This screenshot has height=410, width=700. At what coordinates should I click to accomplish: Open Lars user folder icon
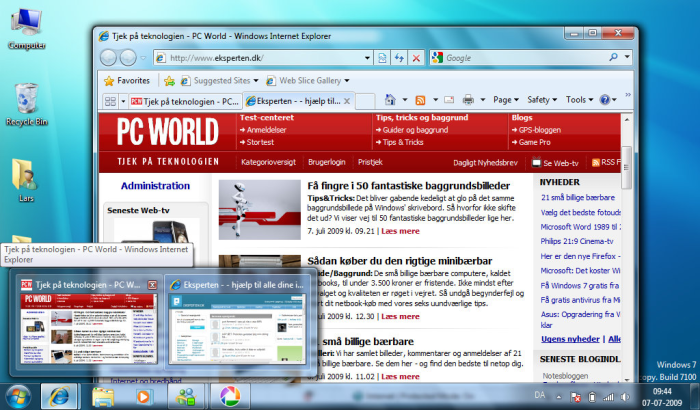(x=25, y=180)
